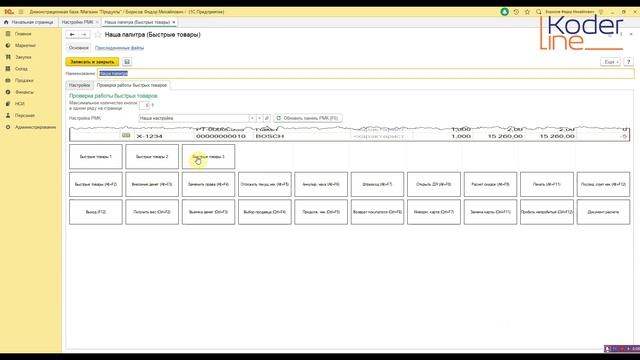Screen dimensions: 640x360
Task: Click the Наша настройка combo box field
Action: (x=194, y=118)
